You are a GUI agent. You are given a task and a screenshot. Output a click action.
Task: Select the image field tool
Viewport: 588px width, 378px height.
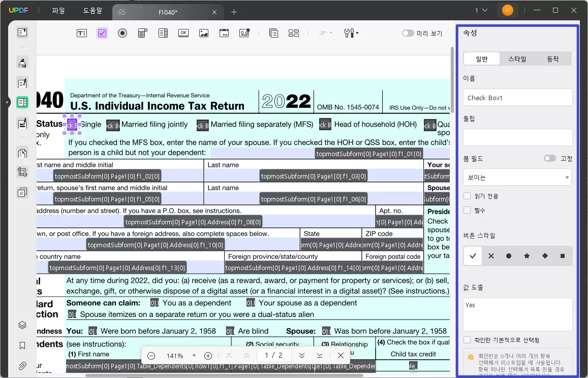204,33
